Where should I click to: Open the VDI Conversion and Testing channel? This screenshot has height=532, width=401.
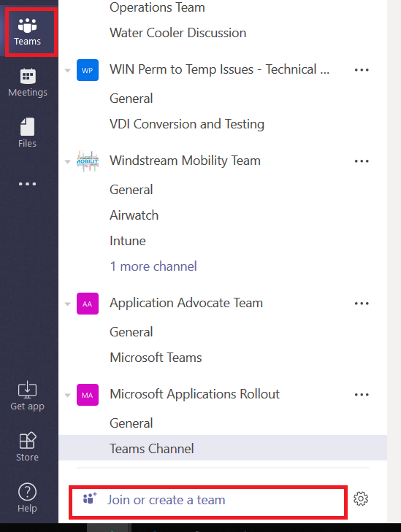point(187,124)
